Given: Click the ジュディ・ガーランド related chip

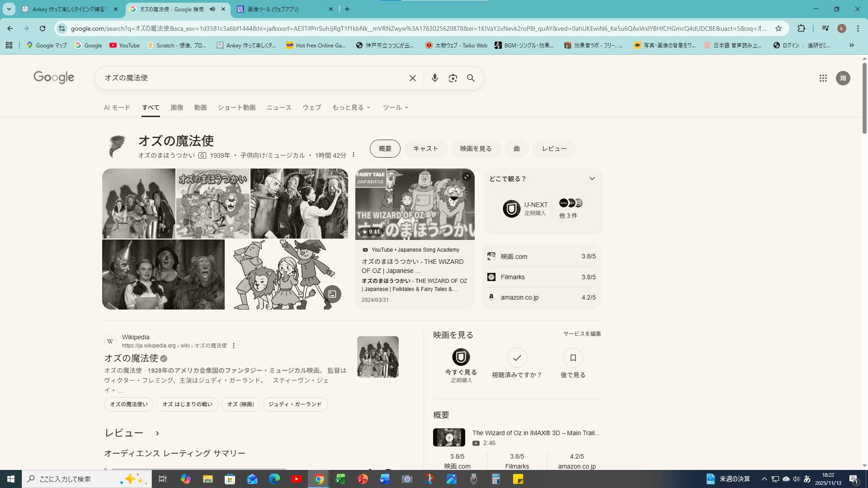Looking at the screenshot, I should pyautogui.click(x=295, y=404).
